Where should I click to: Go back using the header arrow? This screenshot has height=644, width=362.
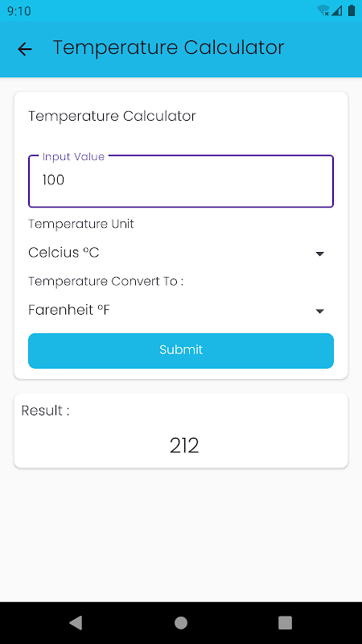tap(25, 49)
